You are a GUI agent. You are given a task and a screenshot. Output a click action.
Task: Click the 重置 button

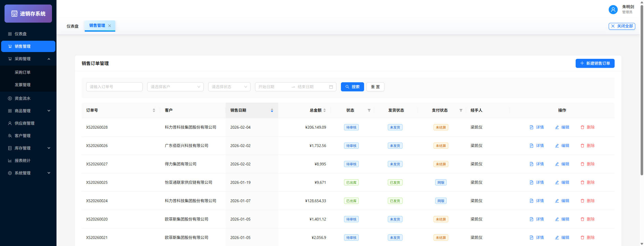point(375,87)
